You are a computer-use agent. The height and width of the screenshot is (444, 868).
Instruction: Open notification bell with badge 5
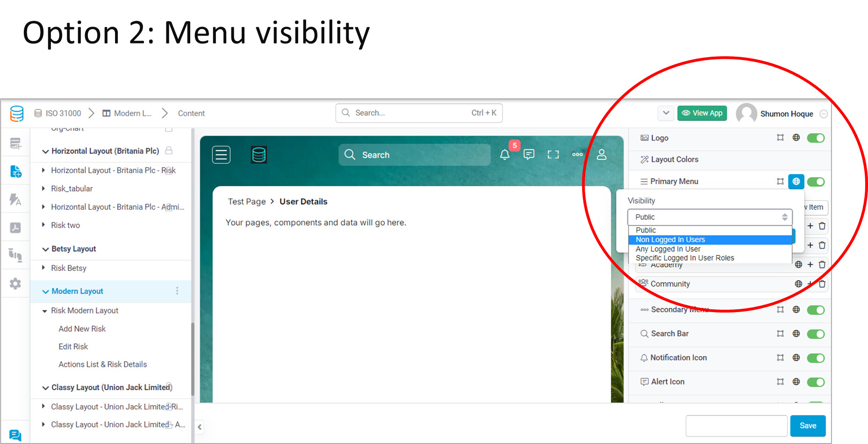[x=505, y=154]
